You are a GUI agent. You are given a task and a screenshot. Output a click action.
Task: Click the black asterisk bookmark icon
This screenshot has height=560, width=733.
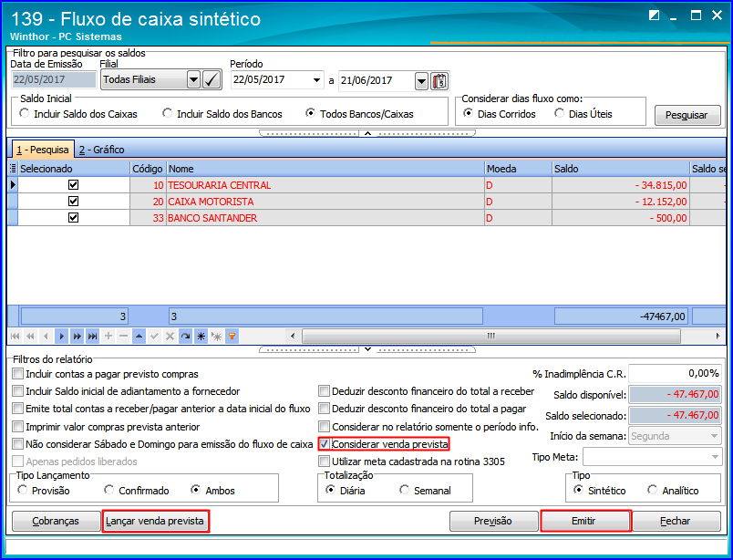pyautogui.click(x=201, y=336)
